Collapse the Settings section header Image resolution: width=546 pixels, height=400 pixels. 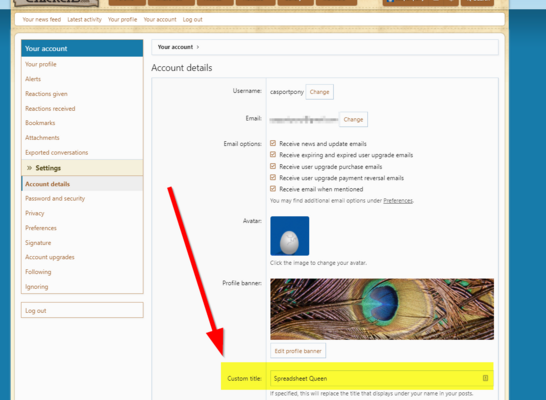[x=82, y=168]
